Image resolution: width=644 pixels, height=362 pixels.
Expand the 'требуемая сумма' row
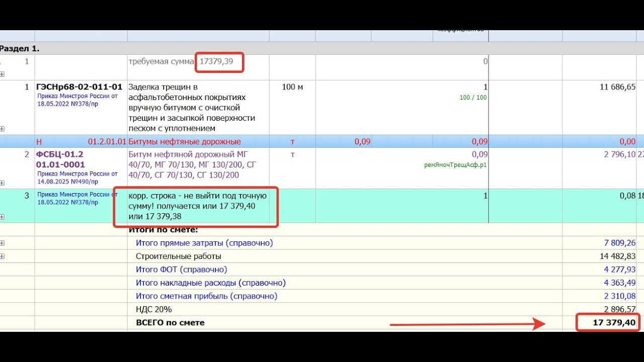pyautogui.click(x=2, y=74)
